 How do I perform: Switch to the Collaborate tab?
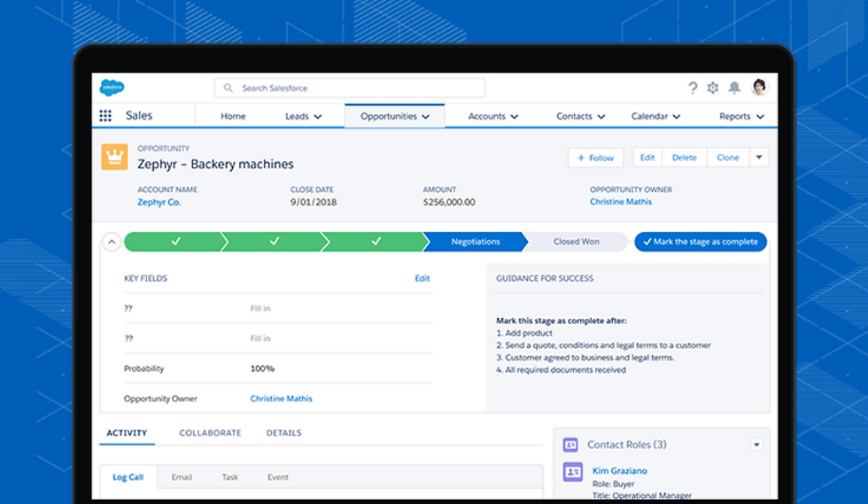[210, 433]
